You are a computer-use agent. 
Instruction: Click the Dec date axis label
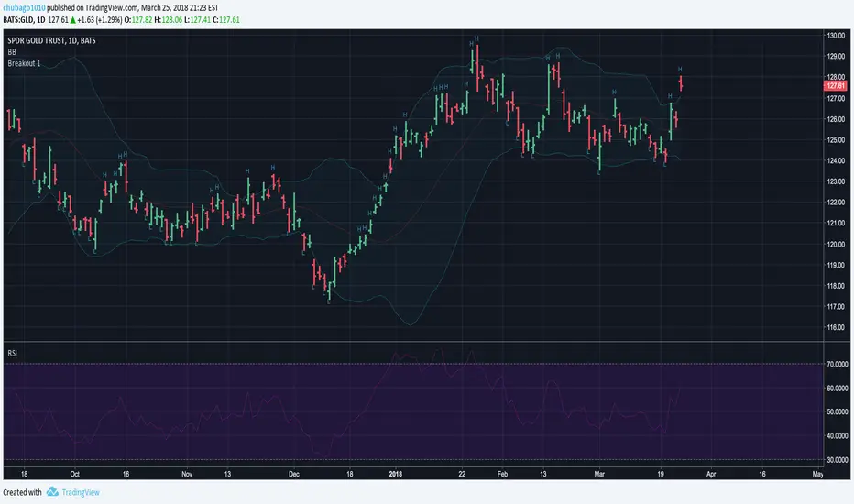tap(293, 474)
